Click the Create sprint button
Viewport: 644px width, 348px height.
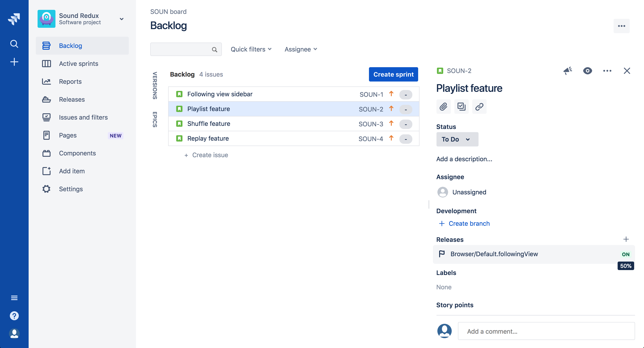393,74
